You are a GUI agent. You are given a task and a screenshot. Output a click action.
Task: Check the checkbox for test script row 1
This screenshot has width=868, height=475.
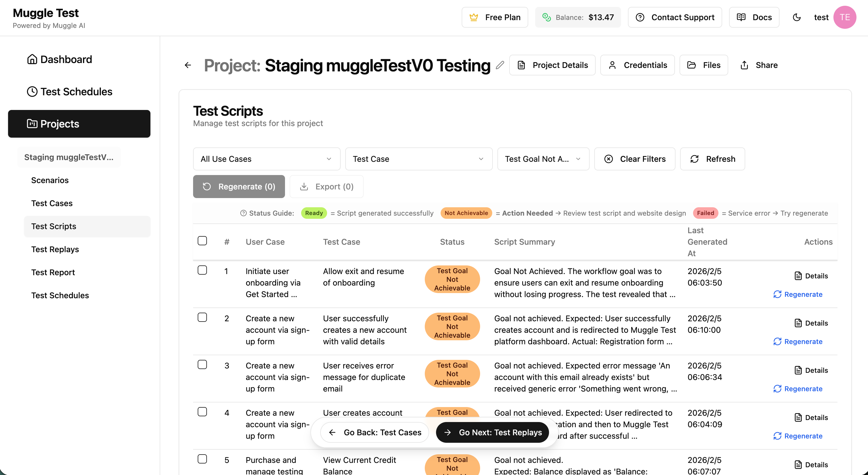click(202, 270)
